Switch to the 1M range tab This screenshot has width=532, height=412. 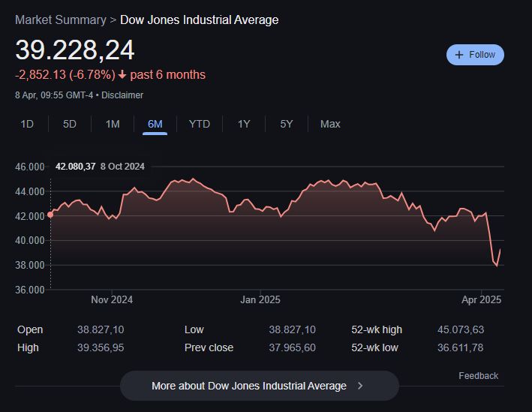(113, 124)
